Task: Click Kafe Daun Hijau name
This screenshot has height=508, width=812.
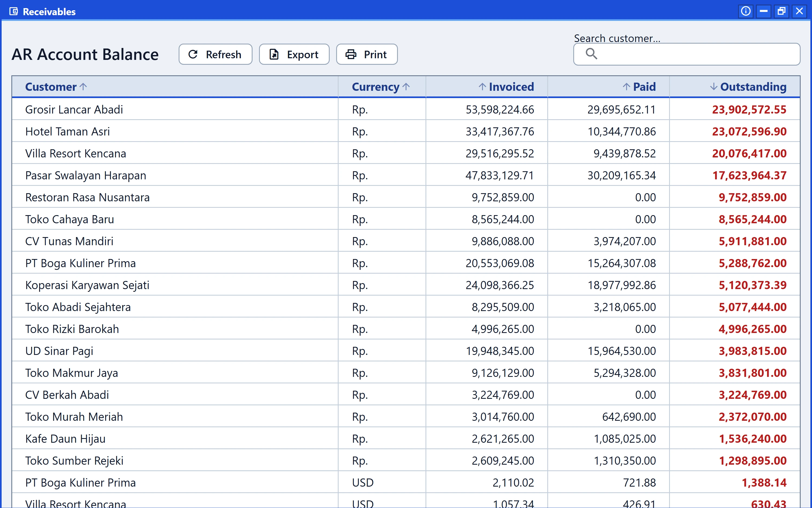Action: (x=65, y=439)
